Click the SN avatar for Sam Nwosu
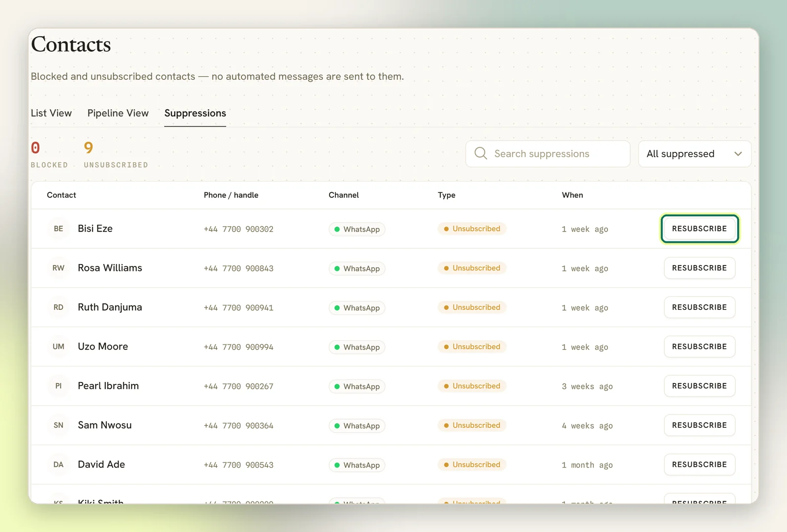Screen dimensions: 787x532 click(59, 425)
